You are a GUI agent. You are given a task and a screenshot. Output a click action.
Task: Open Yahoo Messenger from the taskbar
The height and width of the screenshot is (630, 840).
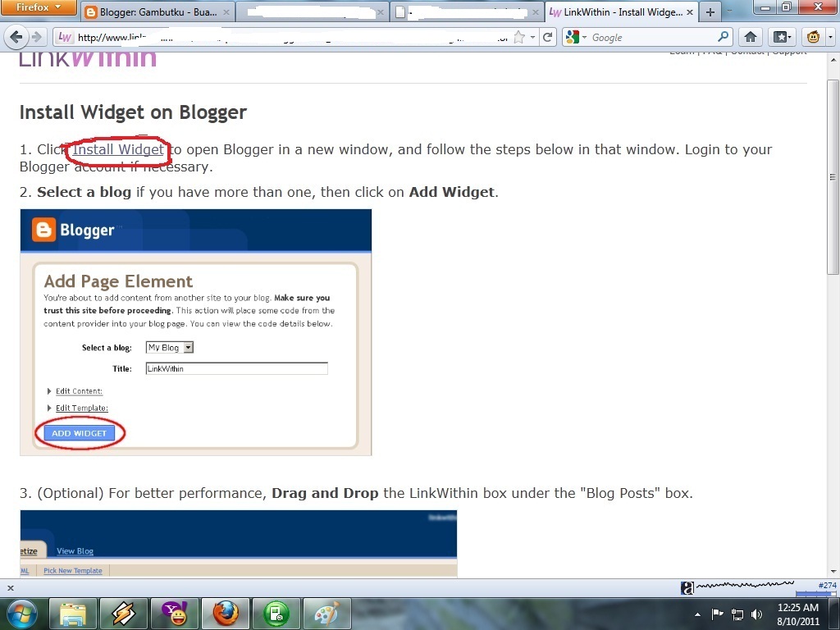175,614
